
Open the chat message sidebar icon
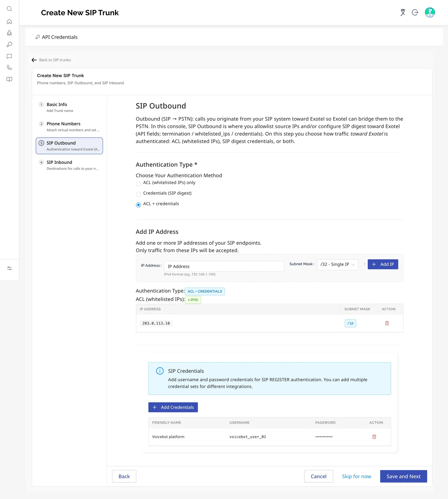[x=9, y=56]
